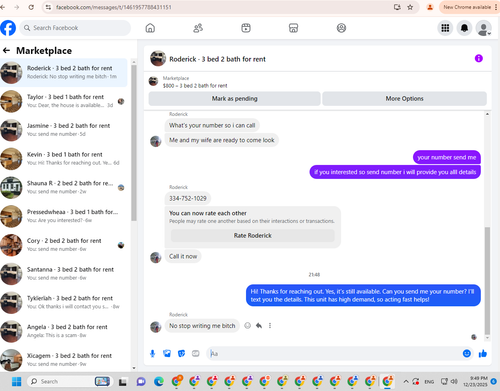Open Microsoft Edge from taskbar
500x391 pixels.
pyautogui.click(x=159, y=381)
